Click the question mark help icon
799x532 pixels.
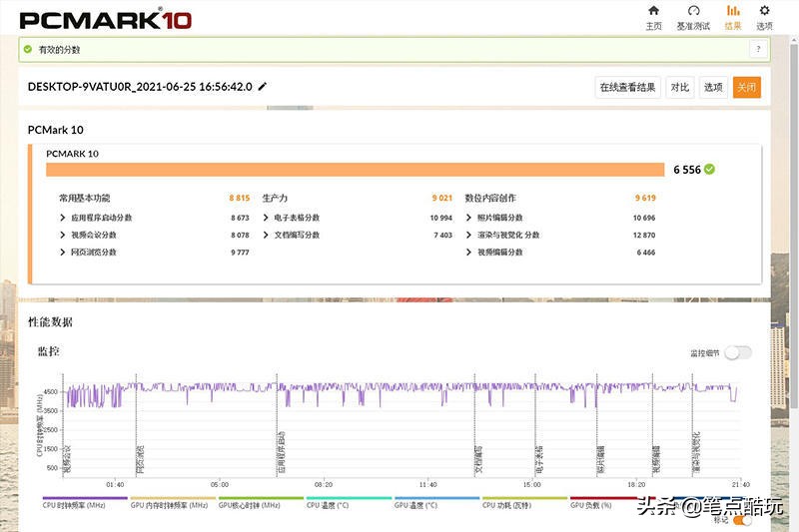click(758, 49)
